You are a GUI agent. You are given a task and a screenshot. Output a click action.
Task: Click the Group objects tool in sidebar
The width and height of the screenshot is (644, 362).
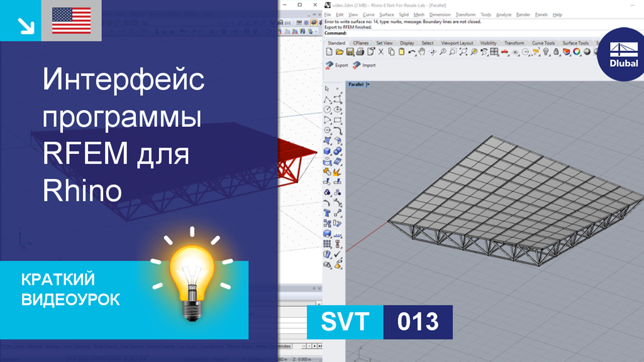click(327, 192)
